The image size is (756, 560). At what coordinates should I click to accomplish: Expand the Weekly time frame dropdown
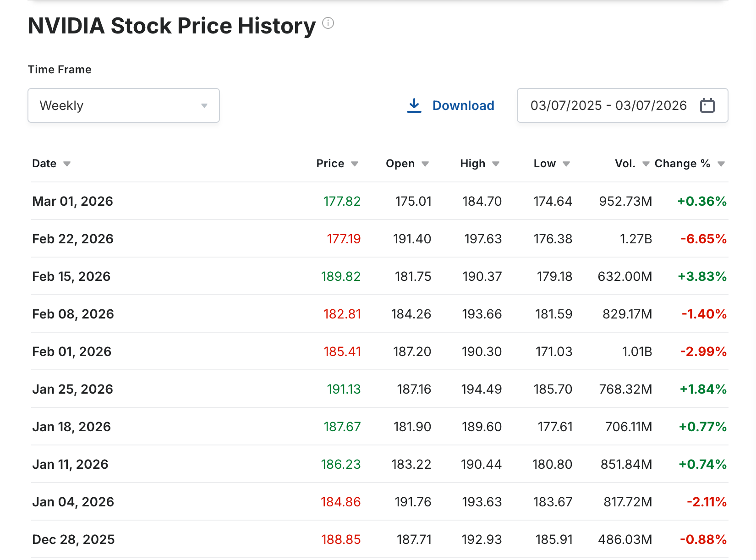(x=124, y=105)
